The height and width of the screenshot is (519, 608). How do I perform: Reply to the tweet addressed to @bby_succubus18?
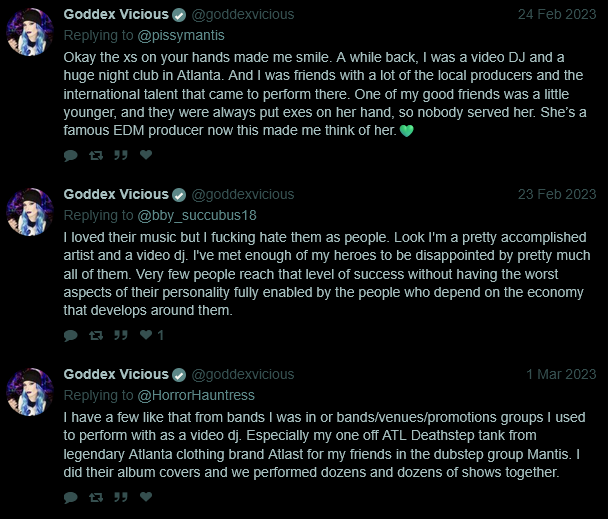tap(70, 335)
